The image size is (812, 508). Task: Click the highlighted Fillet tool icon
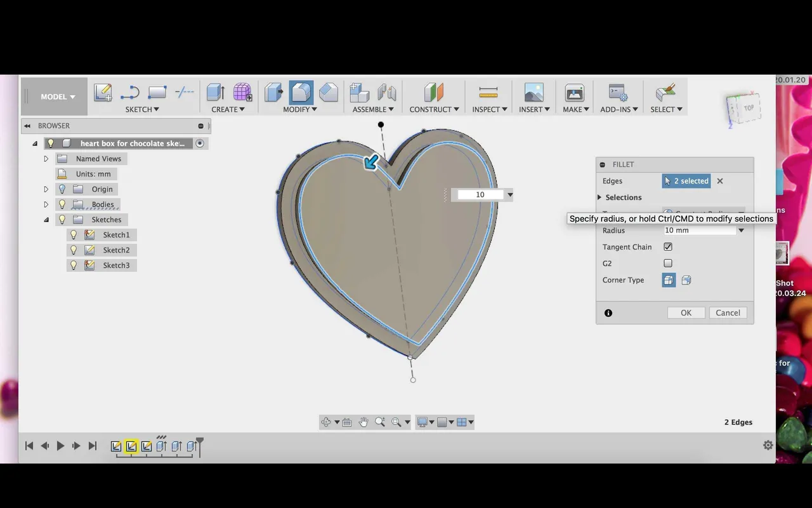pos(301,93)
